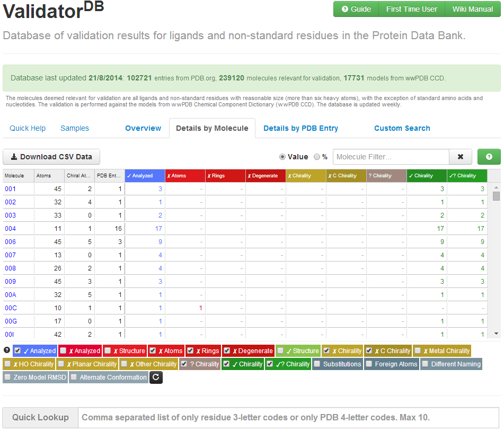Select the Details by Molecule tab

tap(212, 128)
